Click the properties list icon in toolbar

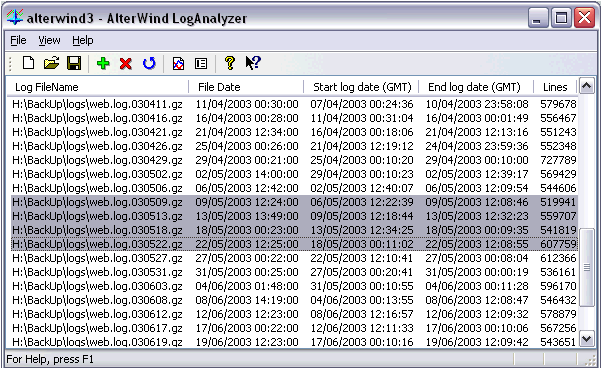tap(201, 63)
